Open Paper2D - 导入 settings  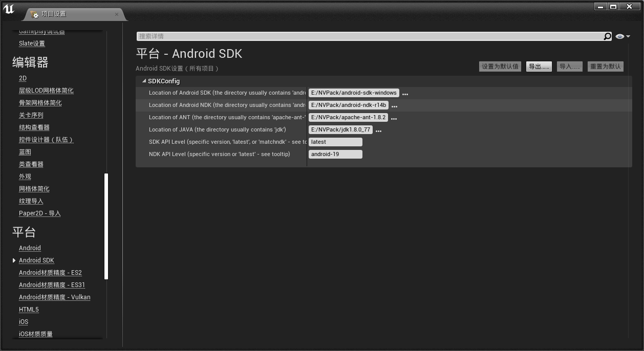40,213
